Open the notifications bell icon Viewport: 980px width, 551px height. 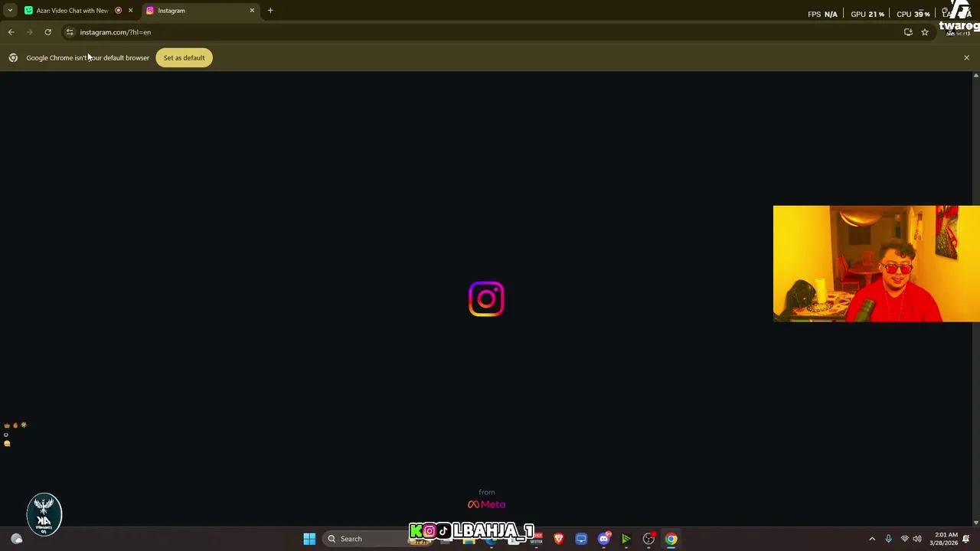pyautogui.click(x=966, y=539)
